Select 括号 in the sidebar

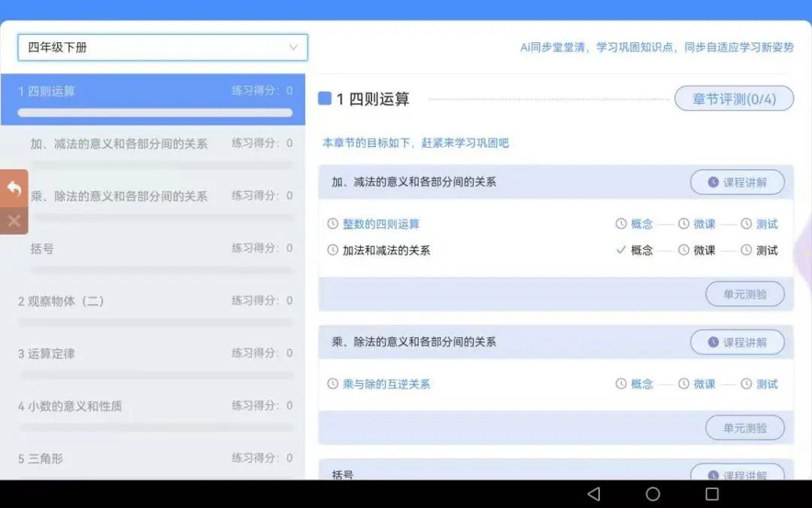[42, 248]
